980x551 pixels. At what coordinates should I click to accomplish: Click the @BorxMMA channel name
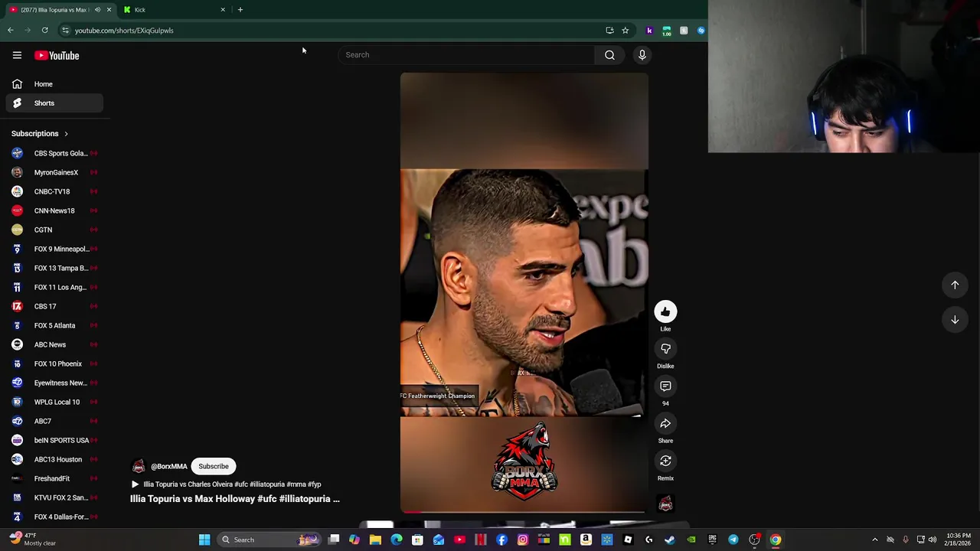click(x=169, y=466)
